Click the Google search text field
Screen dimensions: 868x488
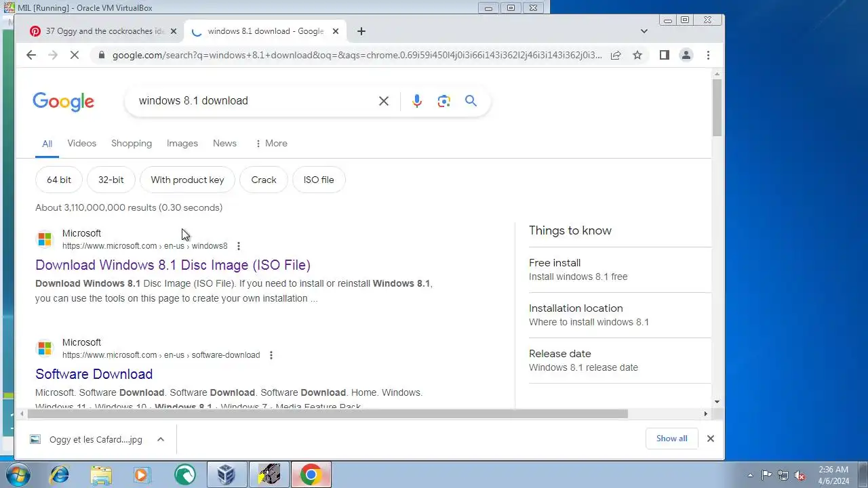254,101
